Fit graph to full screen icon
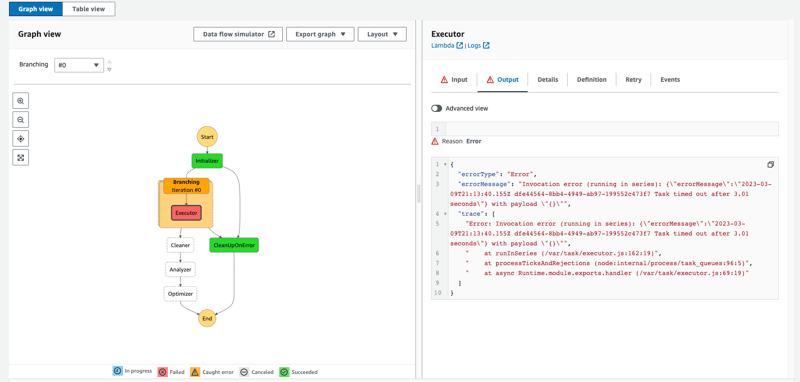 click(x=21, y=158)
